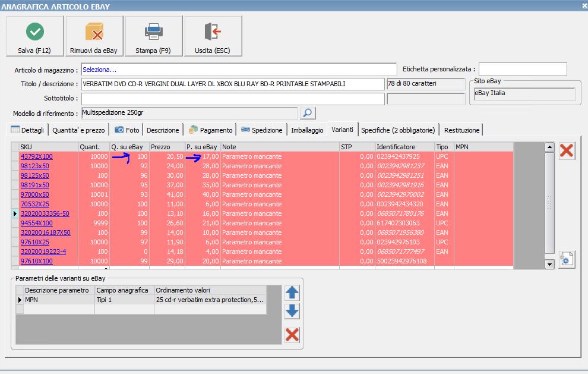Click the Prezzo column header

pos(167,147)
